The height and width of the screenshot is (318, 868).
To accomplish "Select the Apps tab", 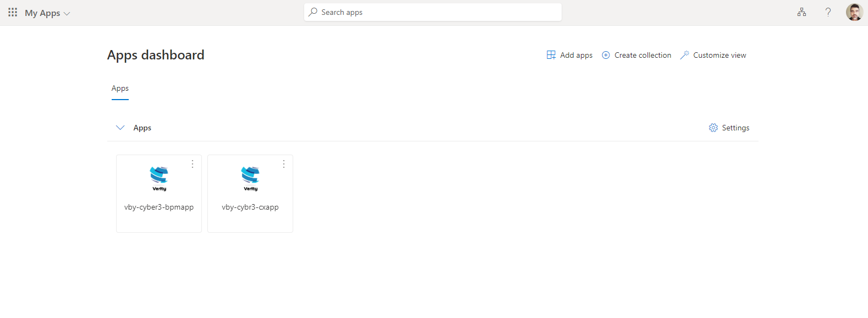I will [120, 89].
